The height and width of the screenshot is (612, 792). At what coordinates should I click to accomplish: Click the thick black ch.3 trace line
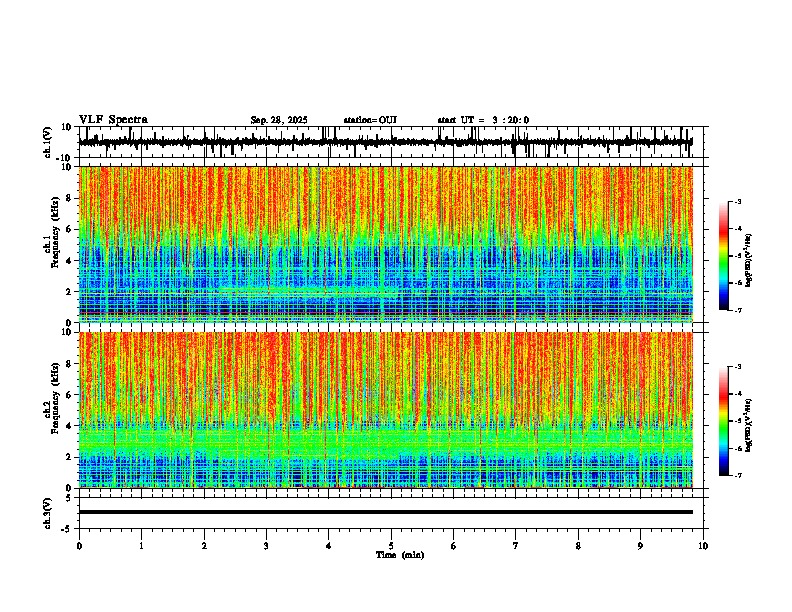(385, 512)
